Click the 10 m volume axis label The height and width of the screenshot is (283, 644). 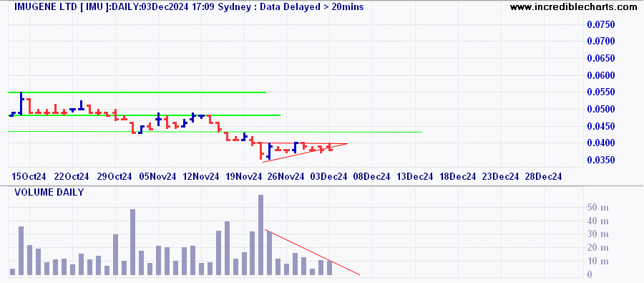click(x=596, y=262)
